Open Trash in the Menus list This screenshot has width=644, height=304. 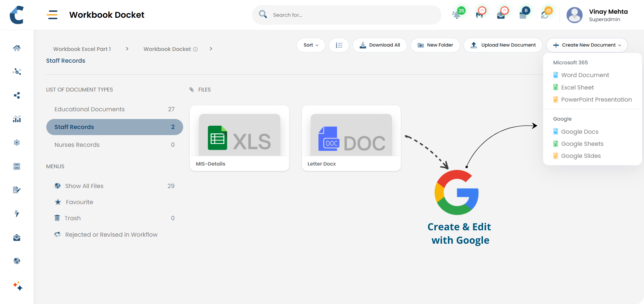(73, 218)
